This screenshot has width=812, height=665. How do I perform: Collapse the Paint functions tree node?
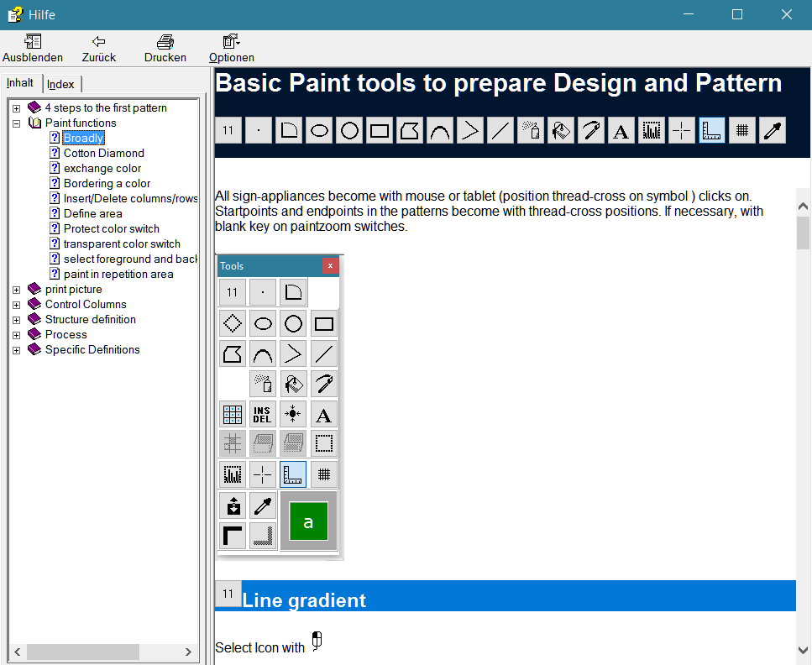16,123
